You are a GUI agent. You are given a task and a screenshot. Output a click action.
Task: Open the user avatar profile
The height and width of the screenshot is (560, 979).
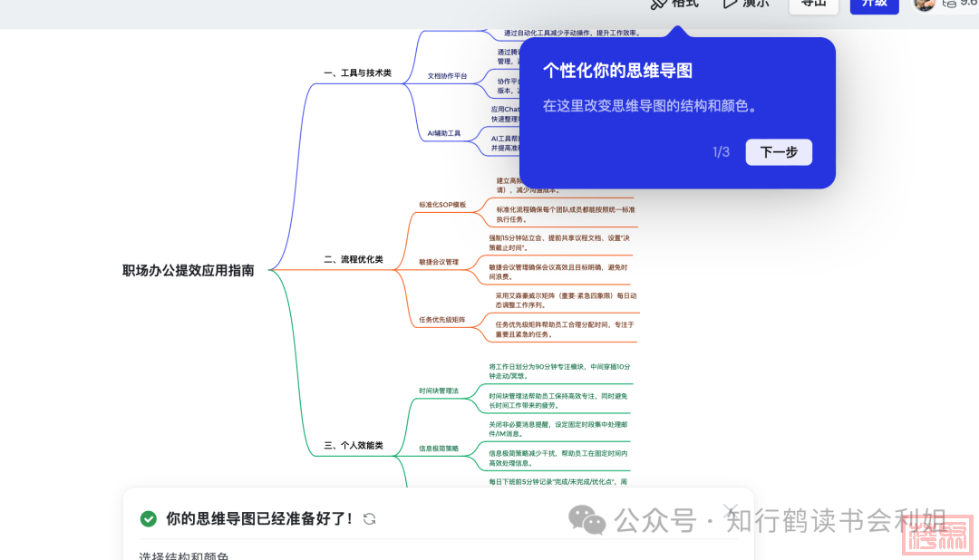[x=924, y=5]
